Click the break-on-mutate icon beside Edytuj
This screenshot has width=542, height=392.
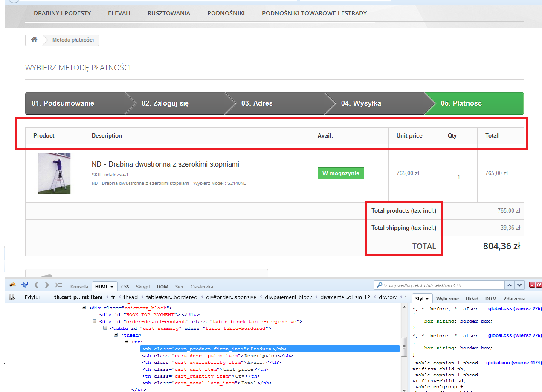[x=12, y=297]
